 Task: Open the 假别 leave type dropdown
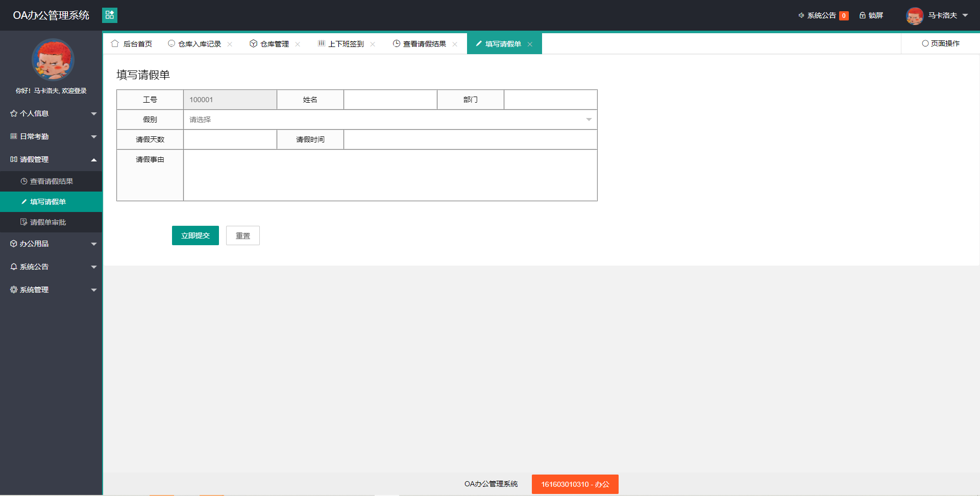click(x=389, y=119)
